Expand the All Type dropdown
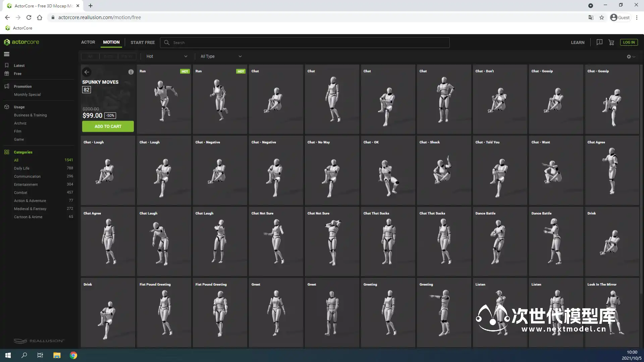The width and height of the screenshot is (644, 362). [221, 56]
